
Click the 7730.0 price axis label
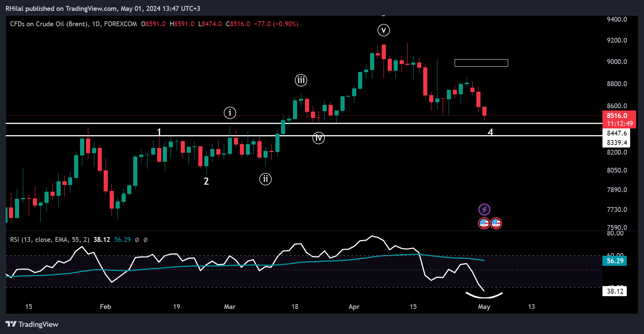[x=617, y=210]
